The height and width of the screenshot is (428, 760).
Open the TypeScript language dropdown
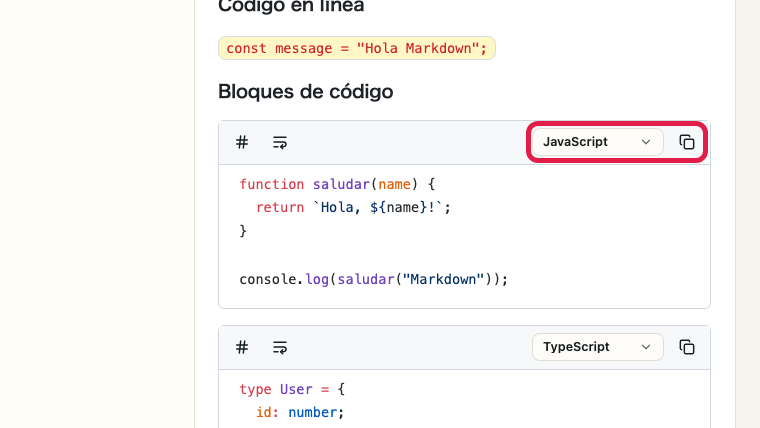[597, 347]
